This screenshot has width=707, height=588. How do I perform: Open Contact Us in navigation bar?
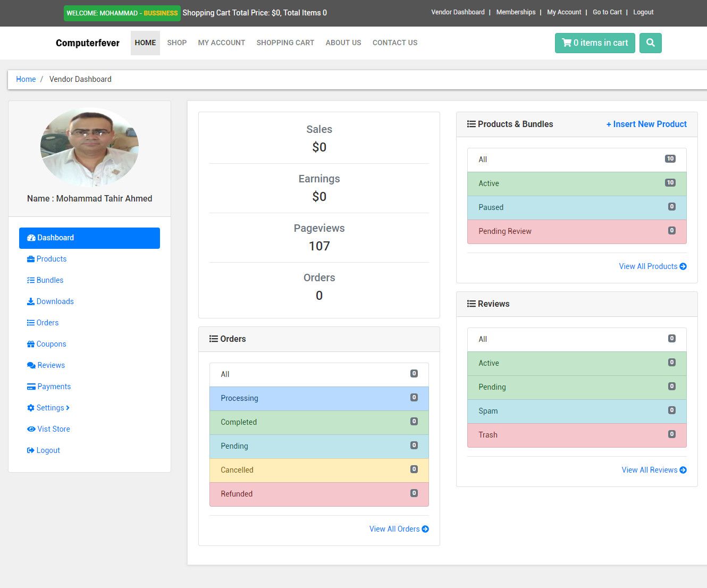(x=394, y=43)
